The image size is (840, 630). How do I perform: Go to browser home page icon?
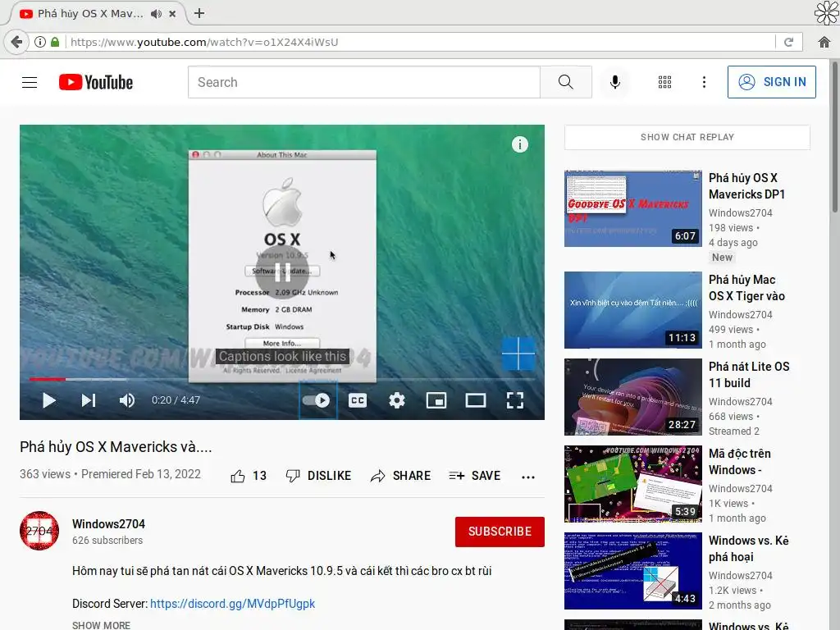[x=824, y=42]
